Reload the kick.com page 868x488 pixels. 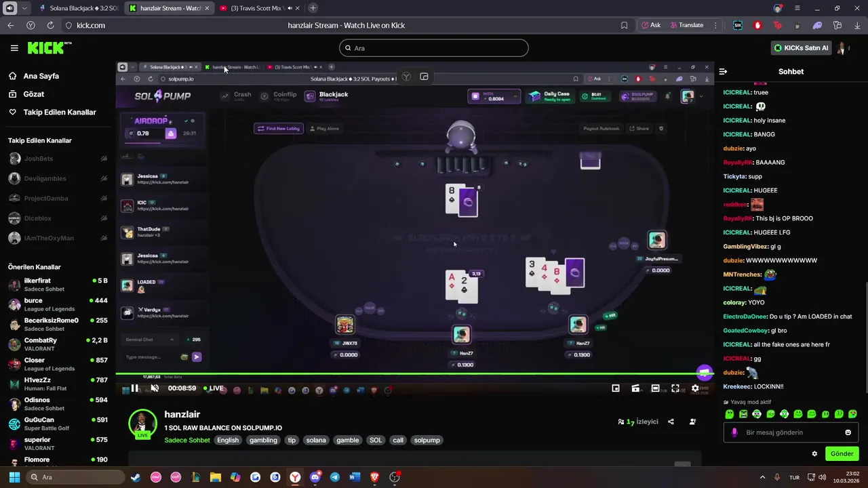(50, 25)
